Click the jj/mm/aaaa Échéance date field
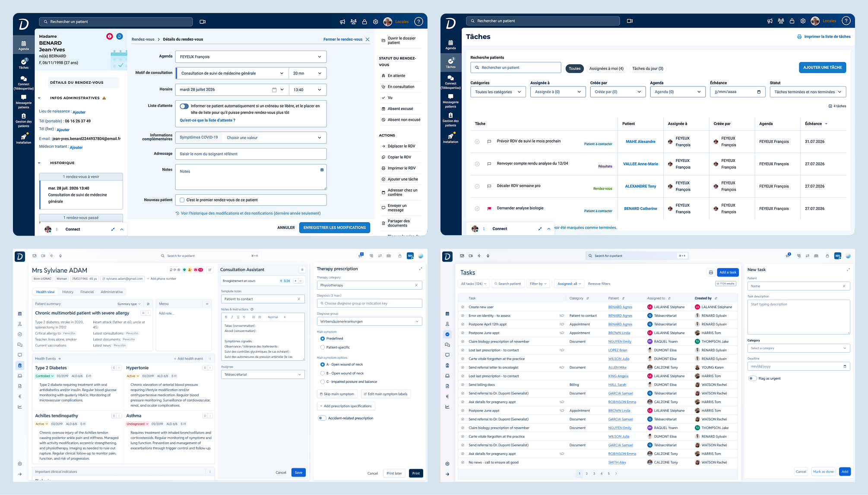 tap(738, 92)
